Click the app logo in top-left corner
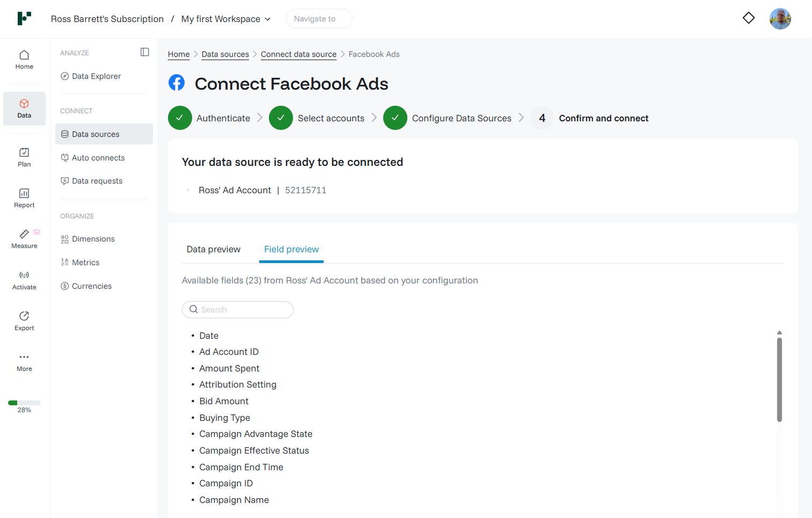Screen dimensions: 812x518 tap(24, 18)
